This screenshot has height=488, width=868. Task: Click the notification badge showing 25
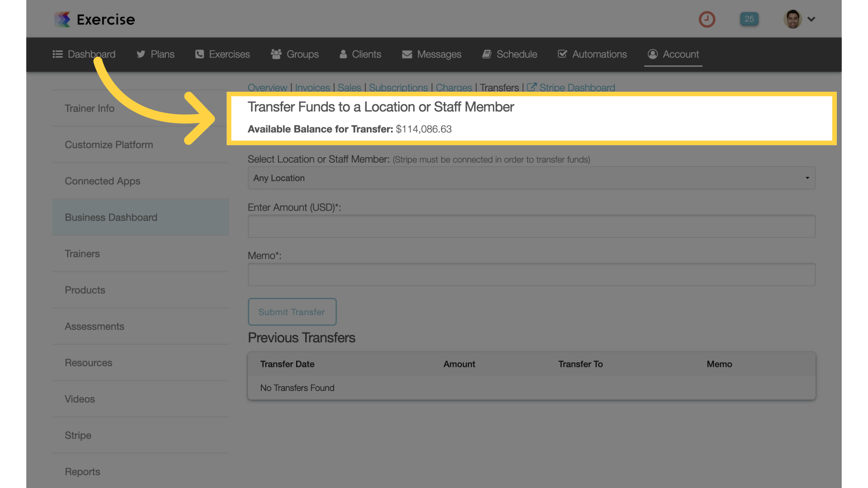(750, 19)
